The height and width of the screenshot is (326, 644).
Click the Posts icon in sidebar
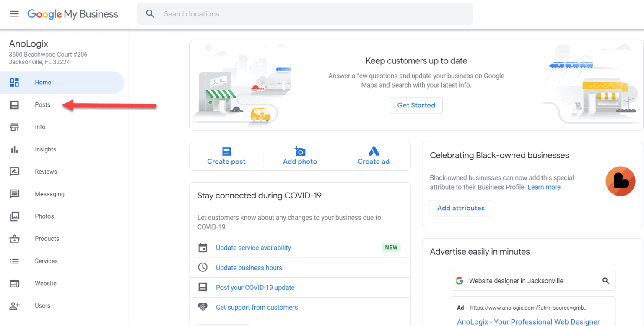(15, 105)
